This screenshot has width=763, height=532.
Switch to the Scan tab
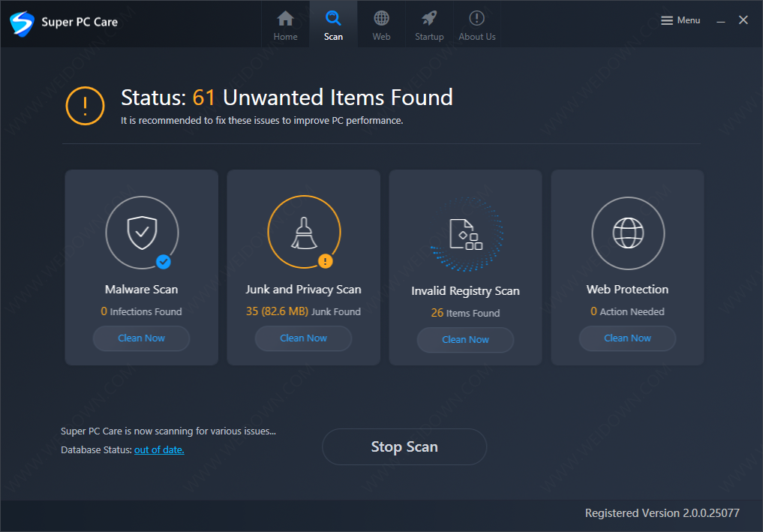333,26
